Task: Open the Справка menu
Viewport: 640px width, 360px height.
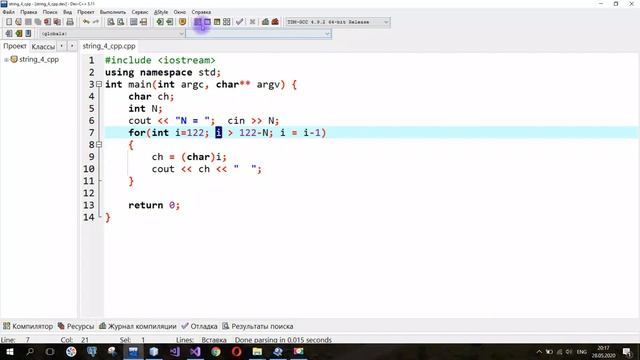Action: [x=201, y=12]
